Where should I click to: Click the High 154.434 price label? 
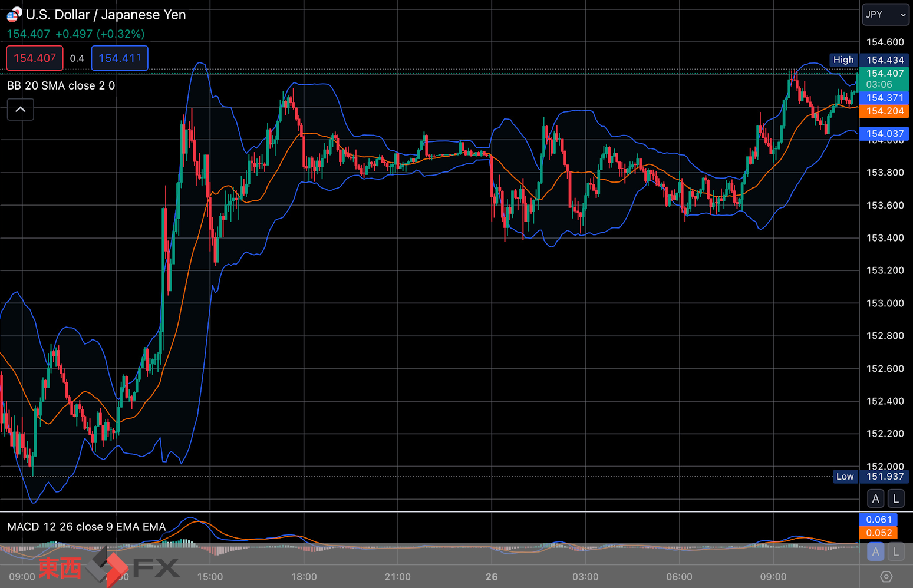869,60
